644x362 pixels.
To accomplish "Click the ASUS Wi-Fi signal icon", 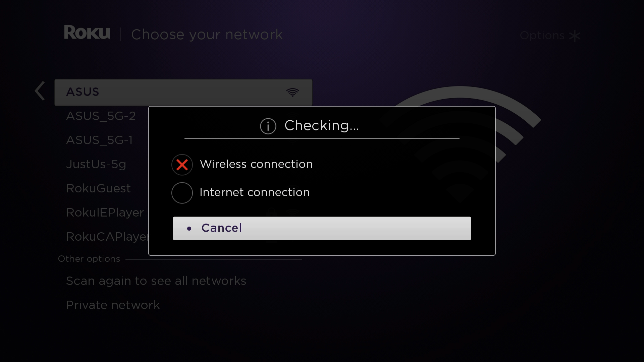I will point(292,92).
